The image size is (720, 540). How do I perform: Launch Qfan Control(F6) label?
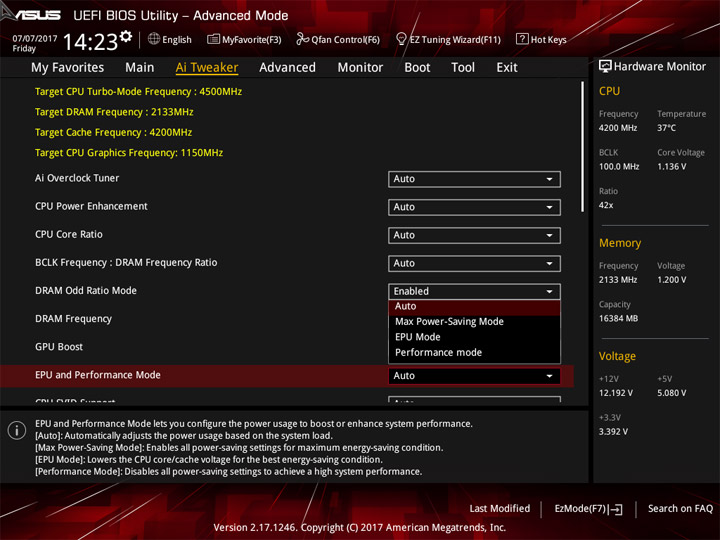pyautogui.click(x=345, y=40)
